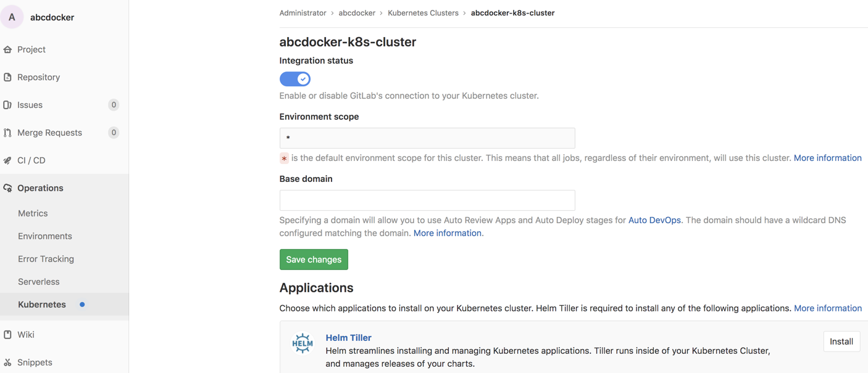
Task: Click Kubernetes Clusters breadcrumb
Action: coord(423,13)
